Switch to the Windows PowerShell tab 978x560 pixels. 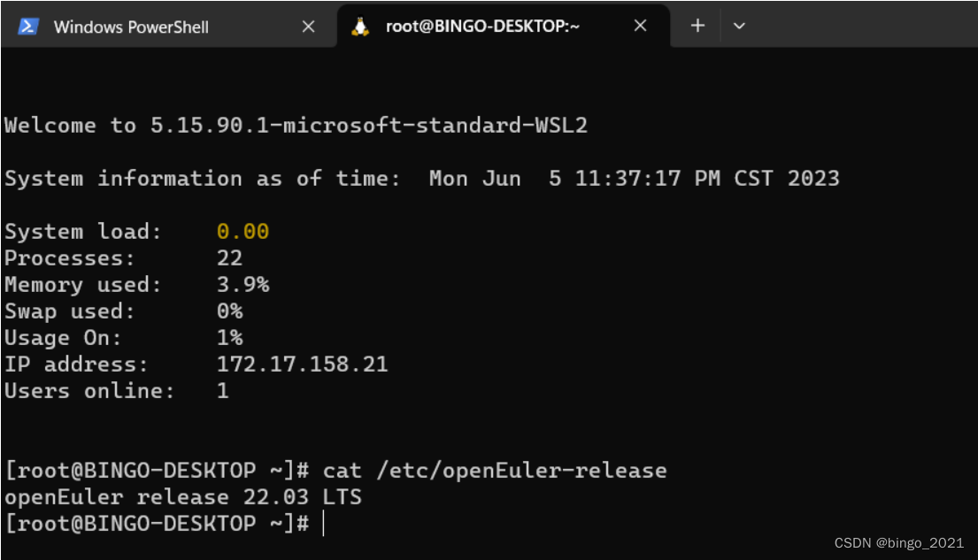pyautogui.click(x=133, y=27)
